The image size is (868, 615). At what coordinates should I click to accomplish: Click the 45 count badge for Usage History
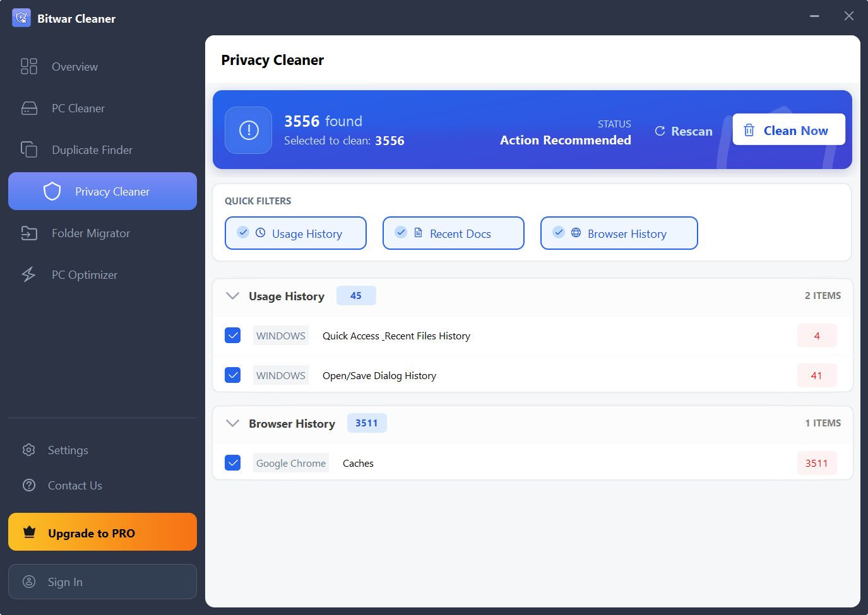tap(356, 295)
